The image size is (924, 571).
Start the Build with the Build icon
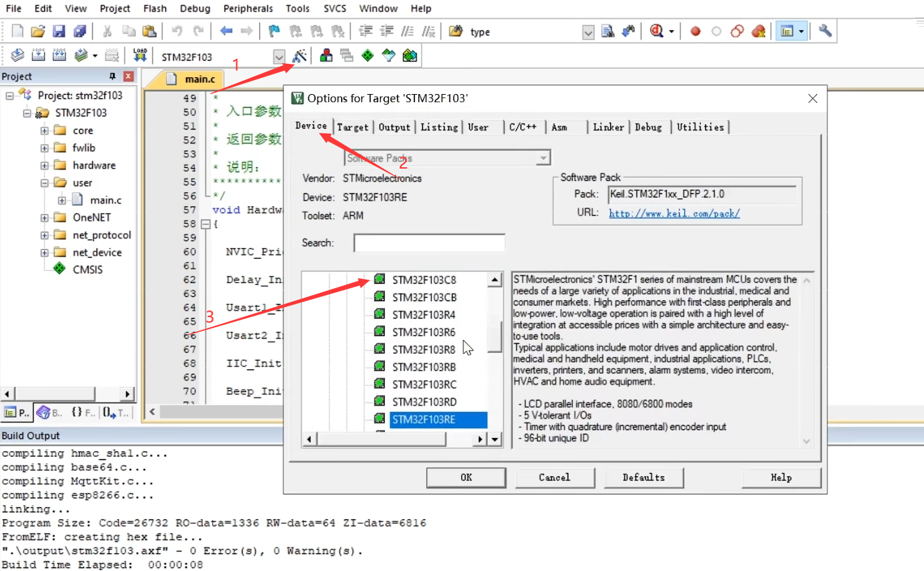coord(38,56)
